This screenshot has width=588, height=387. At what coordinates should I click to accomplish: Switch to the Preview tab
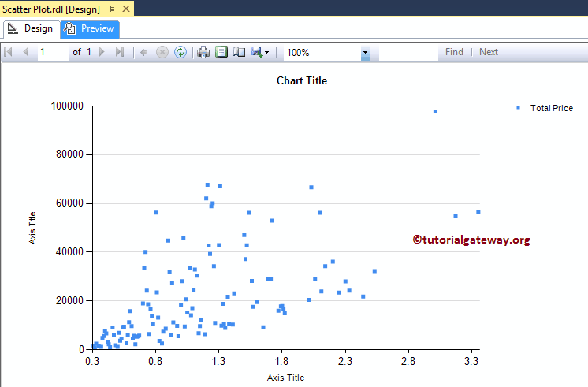pos(90,29)
